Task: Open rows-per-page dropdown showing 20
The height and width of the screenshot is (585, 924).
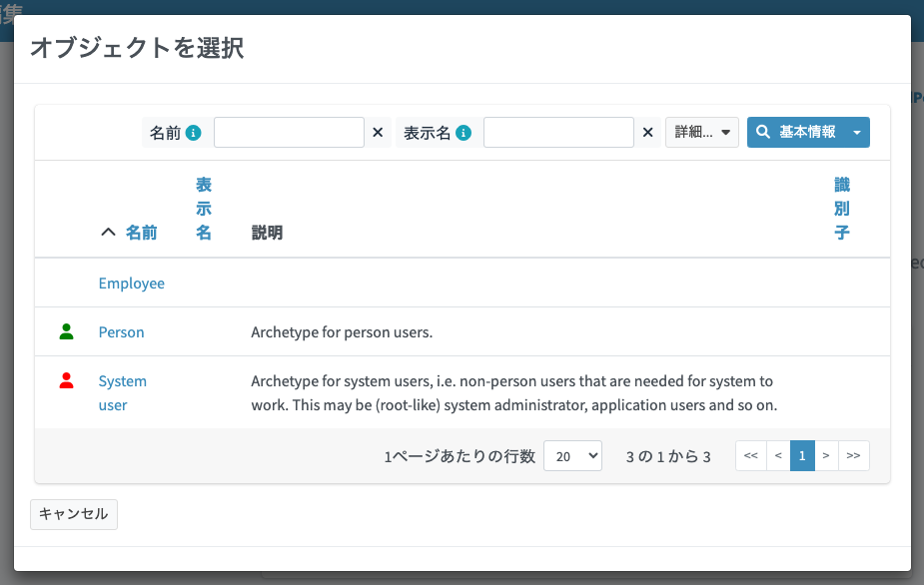Action: pyautogui.click(x=572, y=456)
